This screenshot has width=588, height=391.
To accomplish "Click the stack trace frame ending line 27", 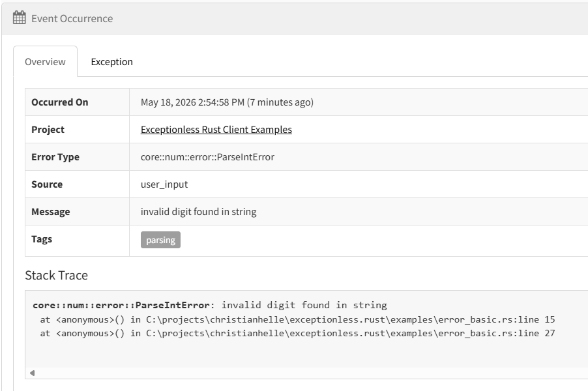I will (297, 333).
